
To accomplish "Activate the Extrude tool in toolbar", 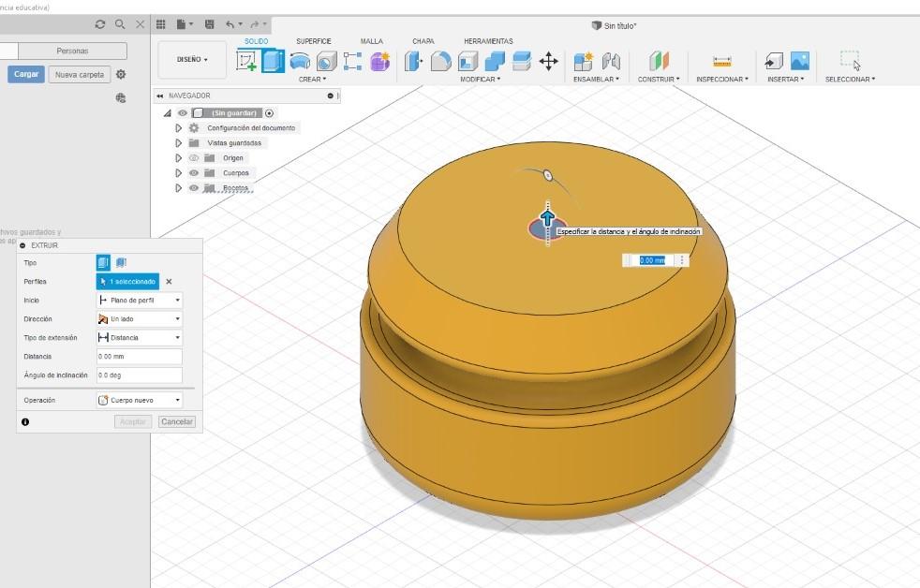I will click(x=273, y=61).
